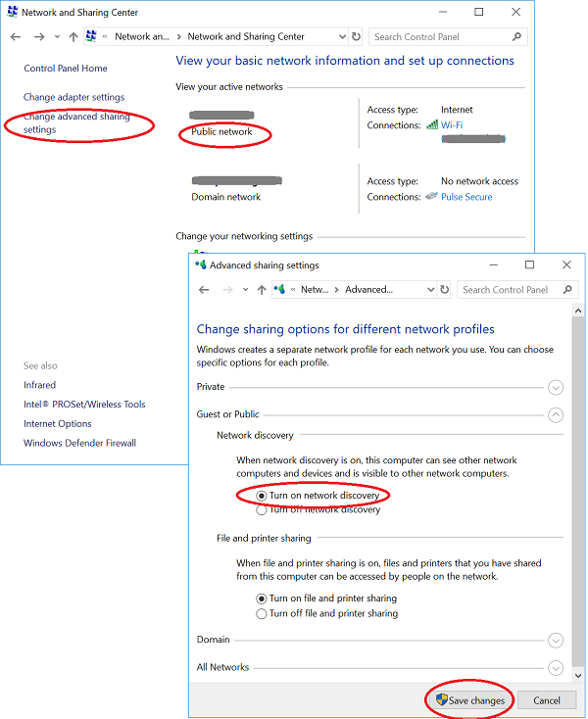Maximize the Advanced sharing settings window
Screen dimensions: 588x719
click(530, 264)
